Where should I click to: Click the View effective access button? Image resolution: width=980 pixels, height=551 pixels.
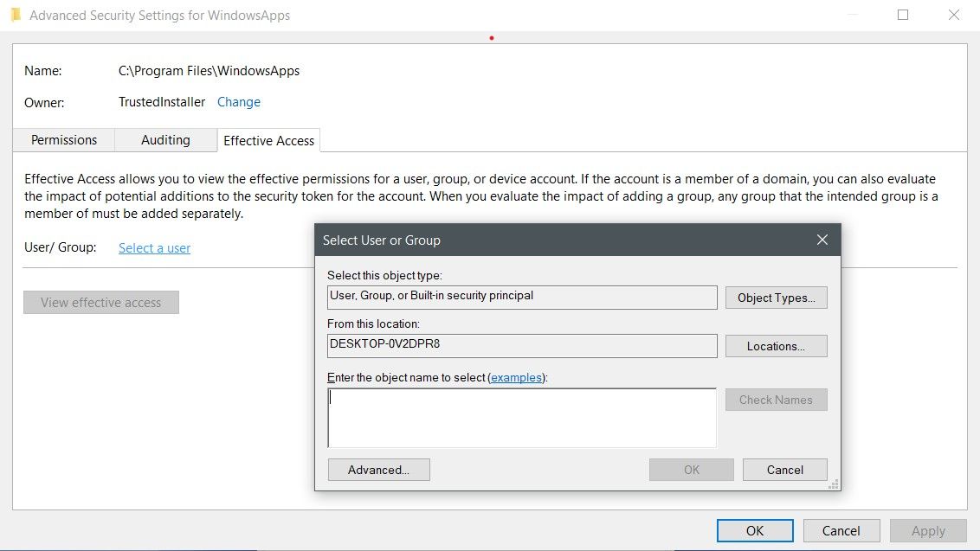(x=100, y=302)
